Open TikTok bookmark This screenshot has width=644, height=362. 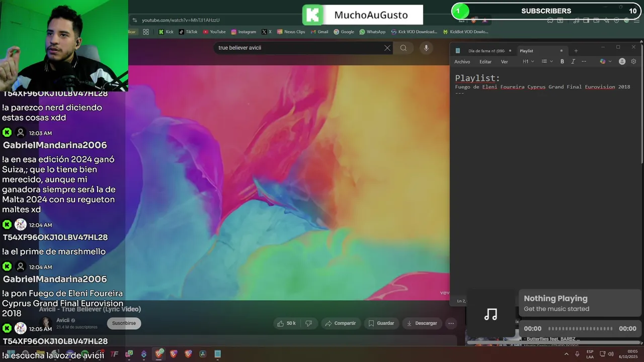tap(188, 32)
